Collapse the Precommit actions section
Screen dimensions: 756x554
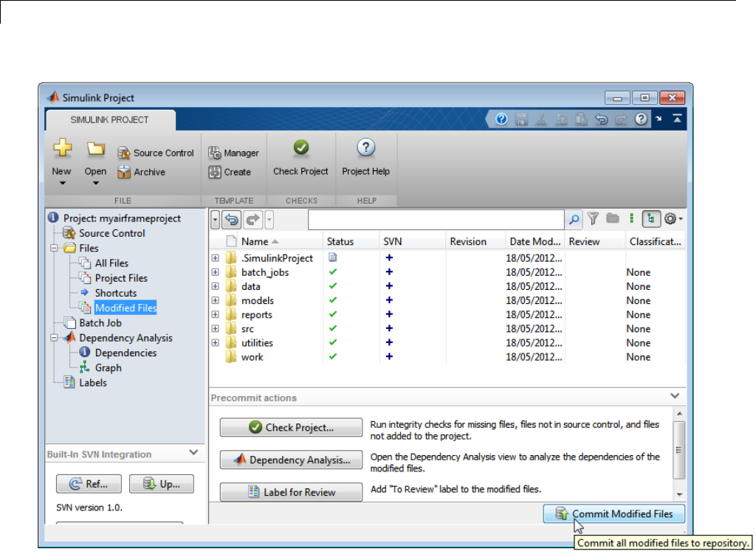tap(675, 396)
